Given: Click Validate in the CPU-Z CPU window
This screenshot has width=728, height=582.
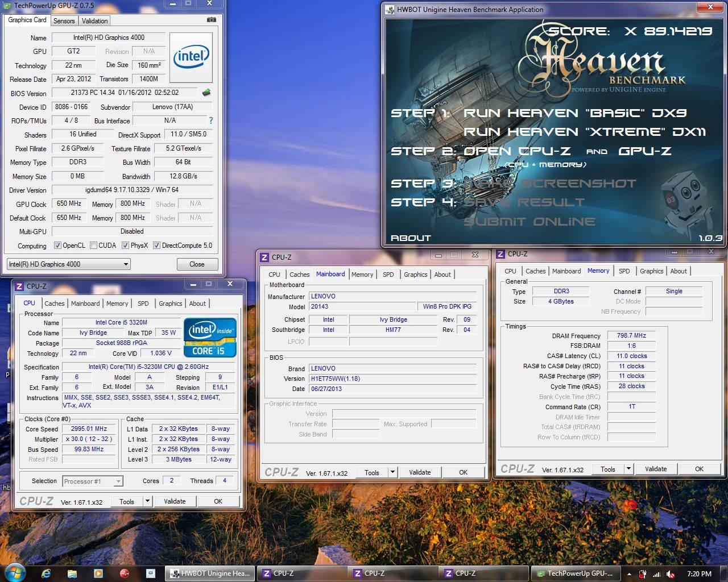Looking at the screenshot, I should coord(175,501).
